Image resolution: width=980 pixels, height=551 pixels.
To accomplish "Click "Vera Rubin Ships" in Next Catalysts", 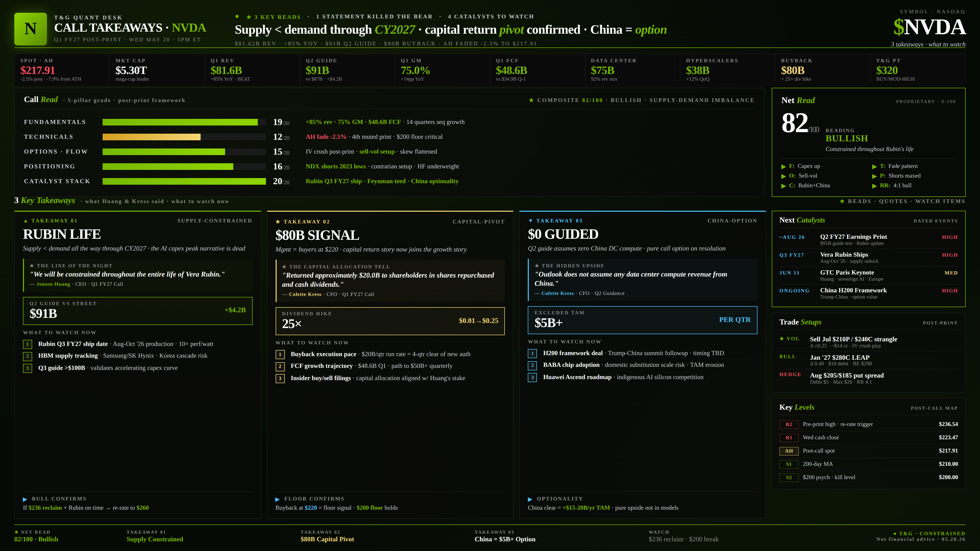I will pos(844,254).
